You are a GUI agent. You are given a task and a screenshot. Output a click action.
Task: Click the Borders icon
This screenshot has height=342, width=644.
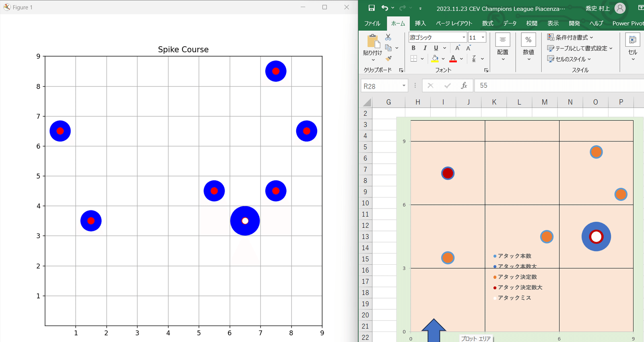pos(414,59)
